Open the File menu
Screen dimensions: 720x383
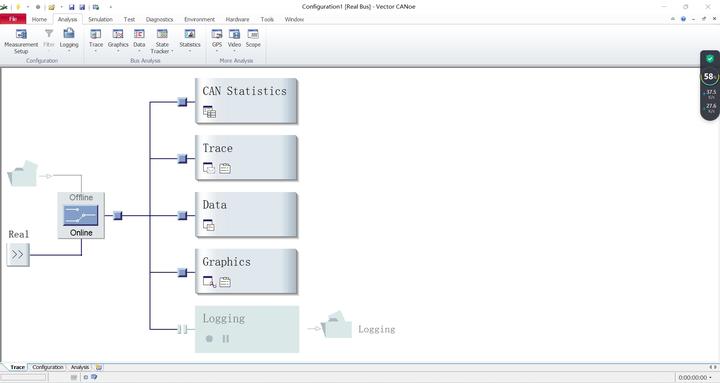(x=13, y=19)
